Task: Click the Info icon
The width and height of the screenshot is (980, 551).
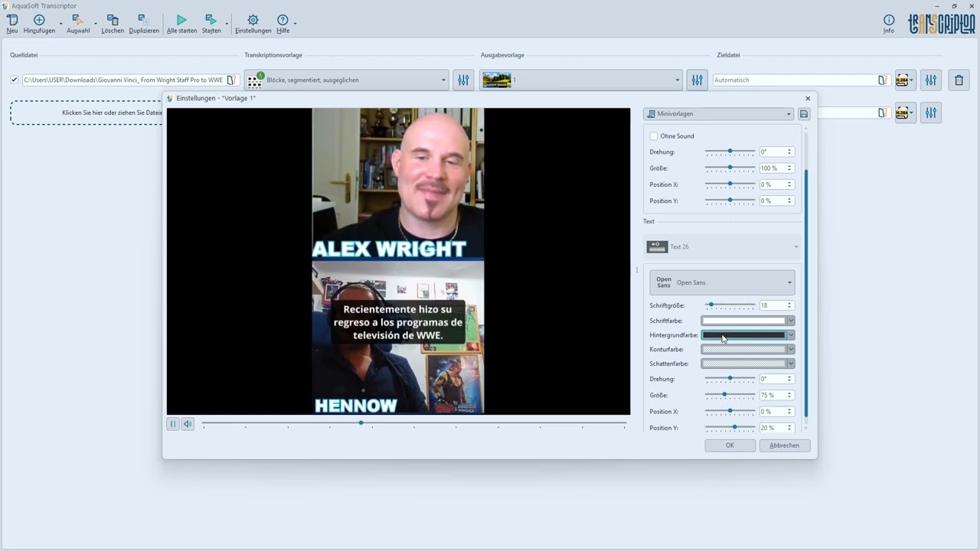Action: click(x=888, y=20)
